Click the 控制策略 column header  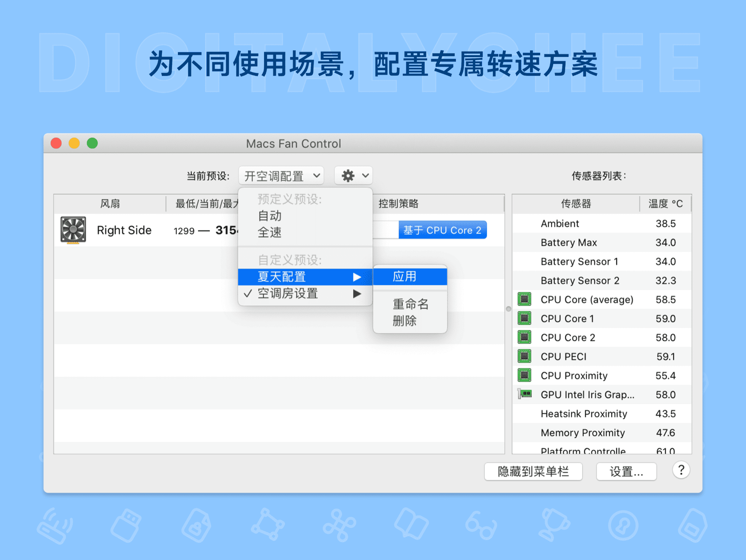pos(398,204)
